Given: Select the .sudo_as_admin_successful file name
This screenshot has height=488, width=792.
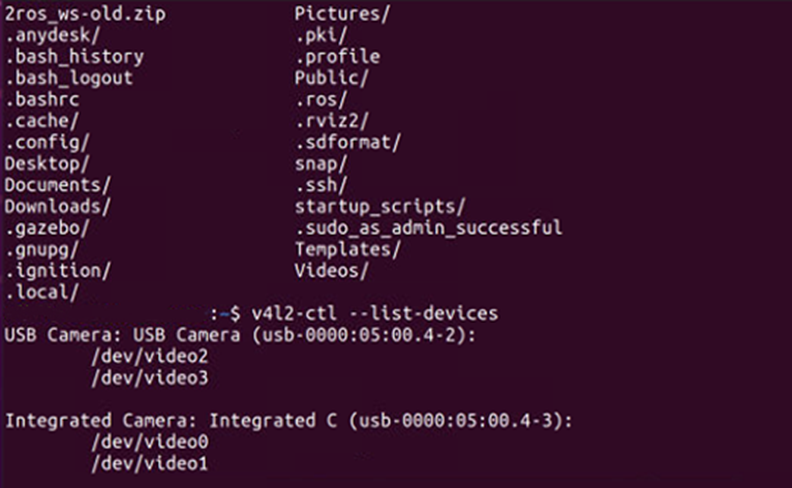Looking at the screenshot, I should 429,228.
